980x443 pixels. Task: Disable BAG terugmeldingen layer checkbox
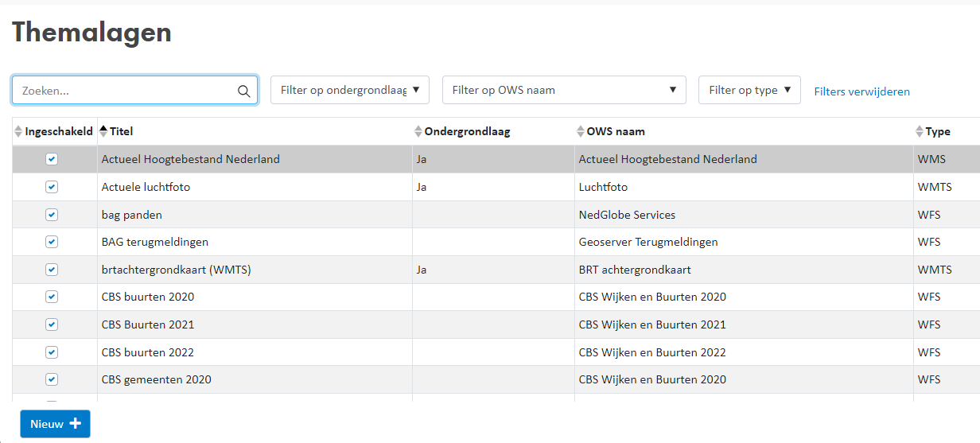click(52, 242)
